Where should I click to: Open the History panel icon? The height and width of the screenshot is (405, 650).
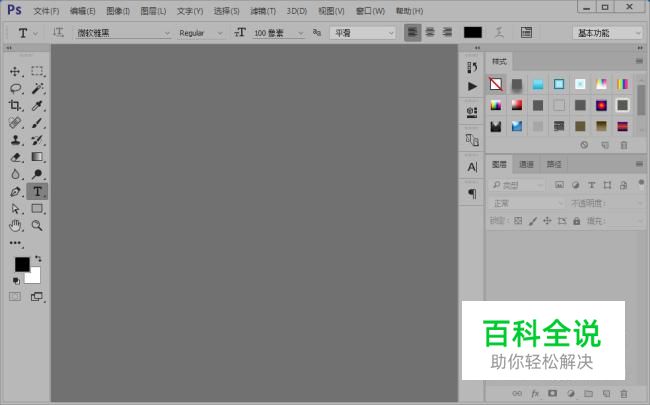(x=472, y=67)
